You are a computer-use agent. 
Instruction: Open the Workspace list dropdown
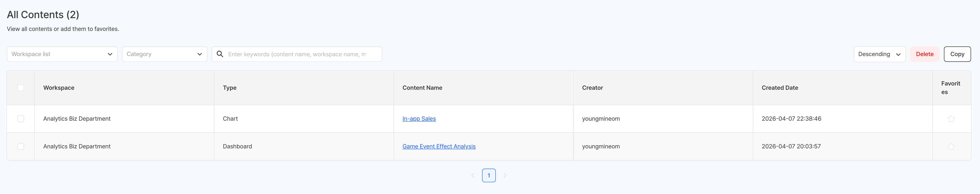click(x=62, y=54)
